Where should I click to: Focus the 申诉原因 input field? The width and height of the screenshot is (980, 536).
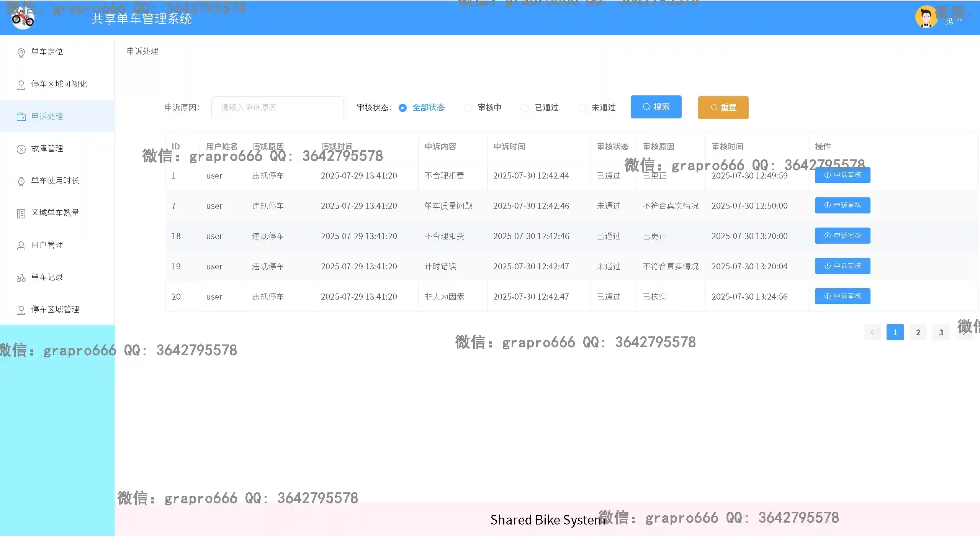[277, 108]
